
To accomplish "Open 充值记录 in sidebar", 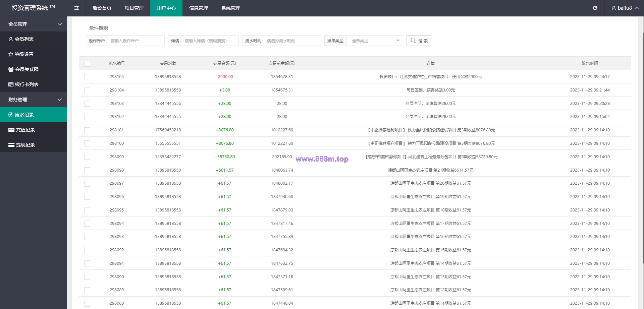I will 34,130.
